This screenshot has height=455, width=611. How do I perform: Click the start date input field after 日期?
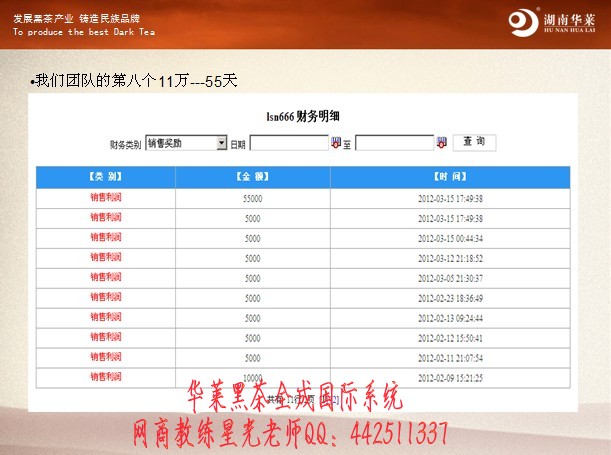[x=289, y=143]
